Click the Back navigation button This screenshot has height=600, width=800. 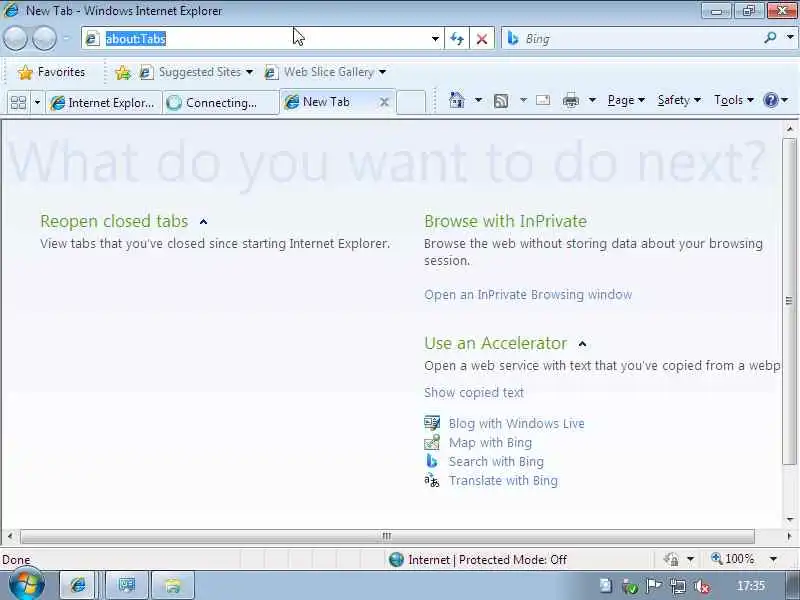tap(15, 38)
